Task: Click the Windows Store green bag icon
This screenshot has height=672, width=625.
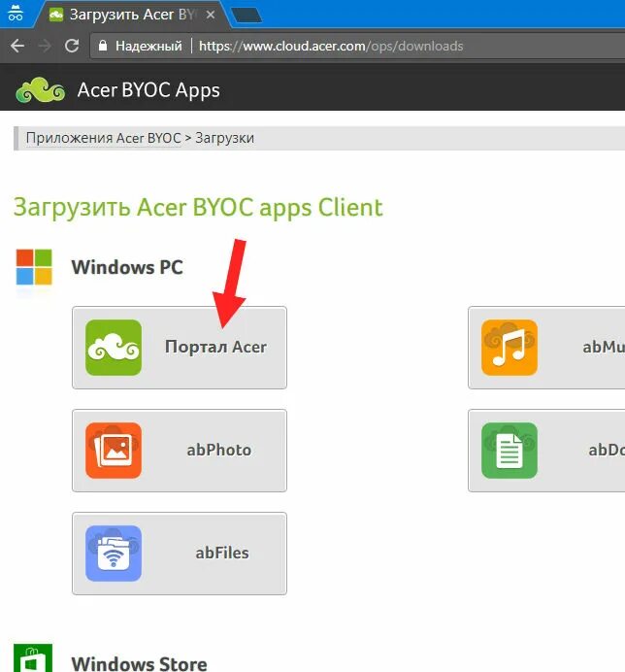Action: pos(33,658)
